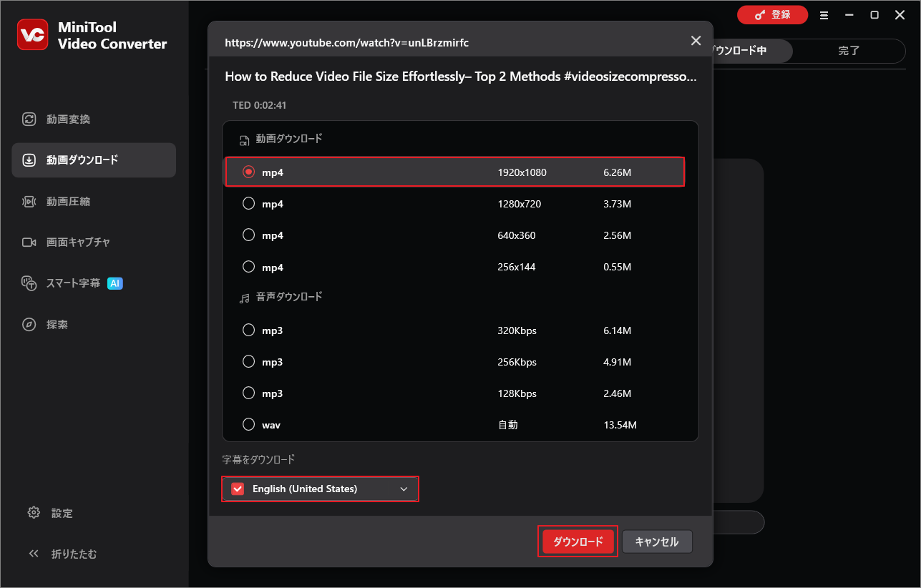The image size is (921, 588).
Task: Click the ダウンロード button to start downloading
Action: coord(577,542)
